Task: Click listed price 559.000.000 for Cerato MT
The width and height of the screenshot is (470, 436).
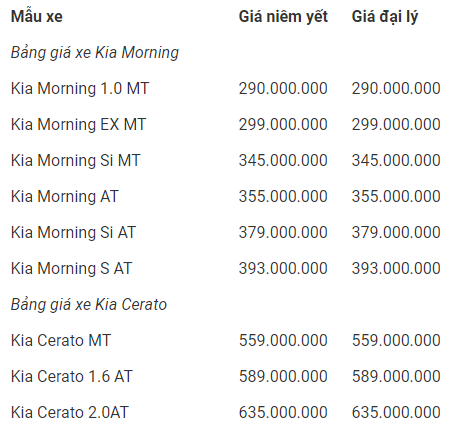Action: (x=283, y=341)
